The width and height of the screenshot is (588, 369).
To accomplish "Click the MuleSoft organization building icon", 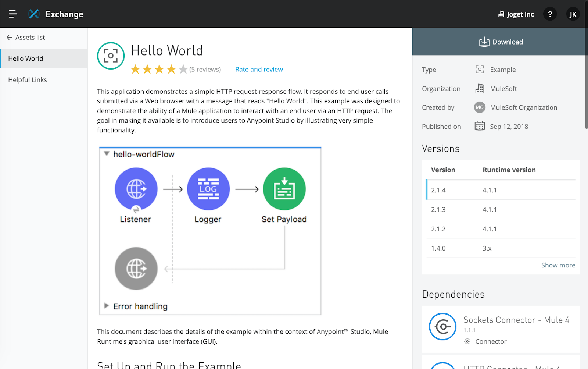I will [x=480, y=88].
